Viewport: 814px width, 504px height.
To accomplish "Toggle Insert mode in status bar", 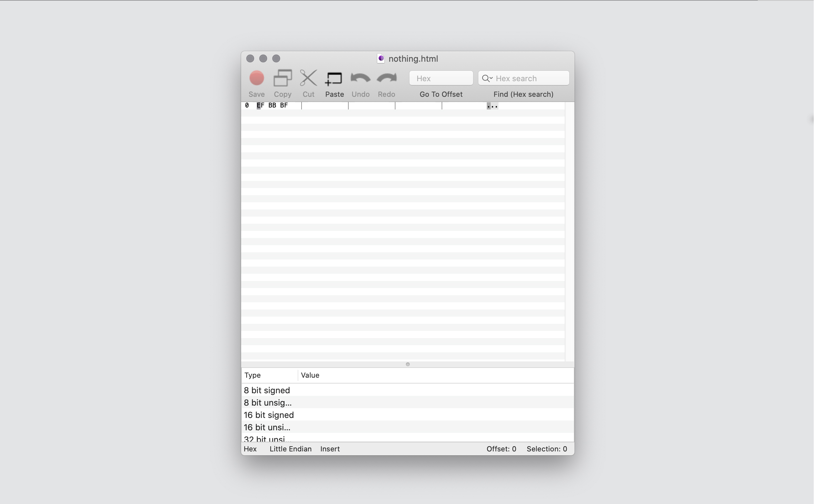I will (330, 449).
